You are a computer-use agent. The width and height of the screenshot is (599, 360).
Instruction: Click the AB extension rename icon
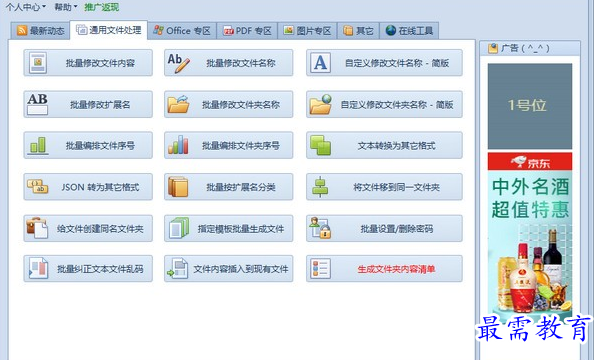click(37, 104)
